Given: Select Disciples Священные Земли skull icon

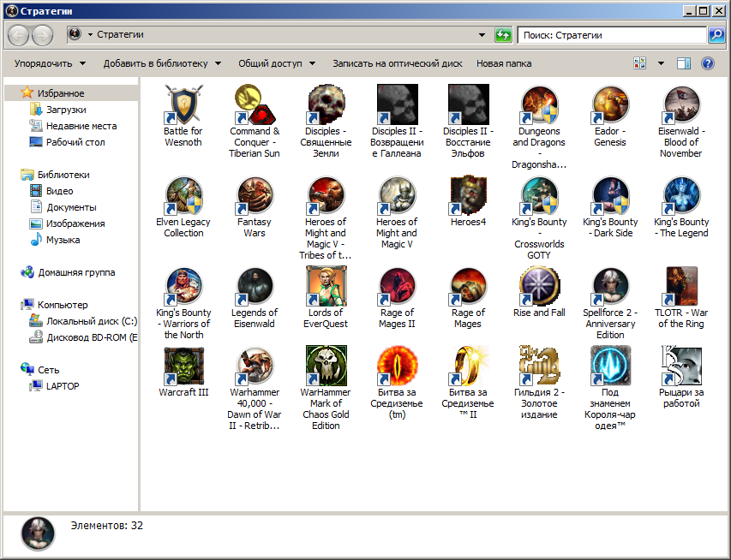Looking at the screenshot, I should tap(326, 104).
